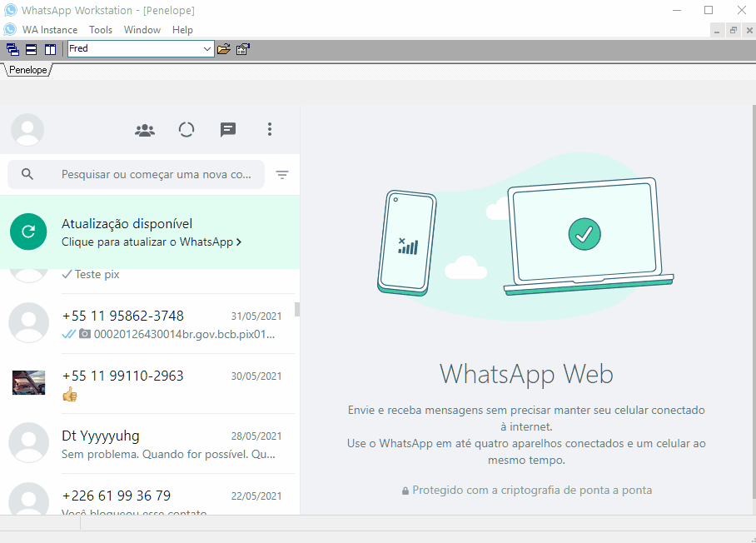
Task: Click avatar of Dt Yyyyyuhg chat
Action: tap(28, 443)
